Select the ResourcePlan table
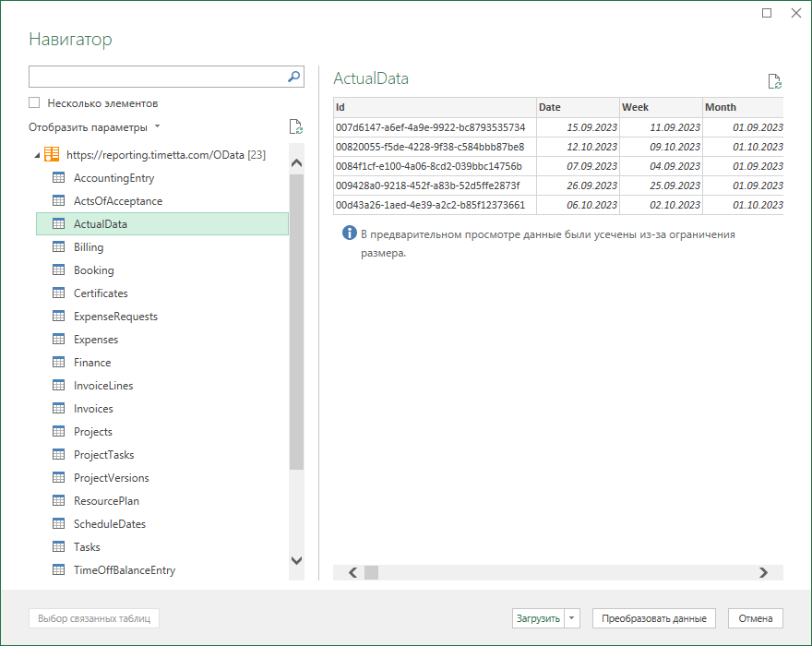 pos(106,501)
